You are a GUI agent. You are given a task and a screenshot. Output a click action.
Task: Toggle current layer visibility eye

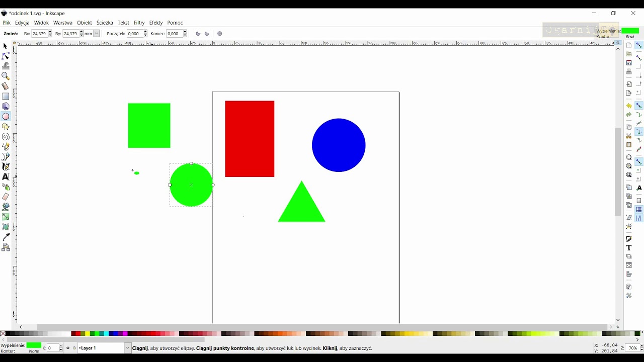click(68, 348)
